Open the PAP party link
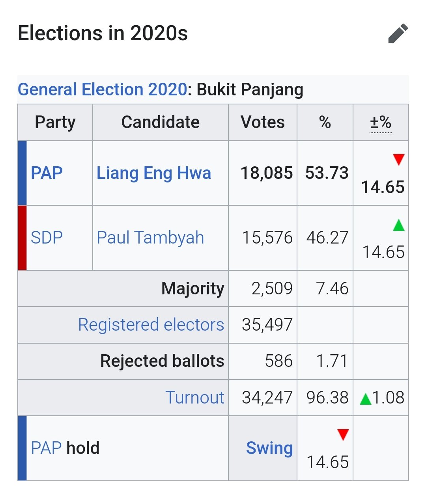 pyautogui.click(x=47, y=173)
